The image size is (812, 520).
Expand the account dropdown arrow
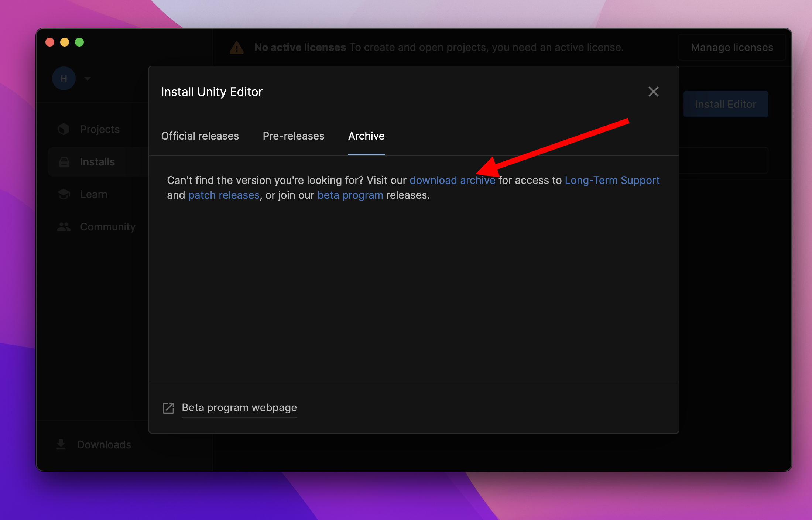pyautogui.click(x=88, y=78)
